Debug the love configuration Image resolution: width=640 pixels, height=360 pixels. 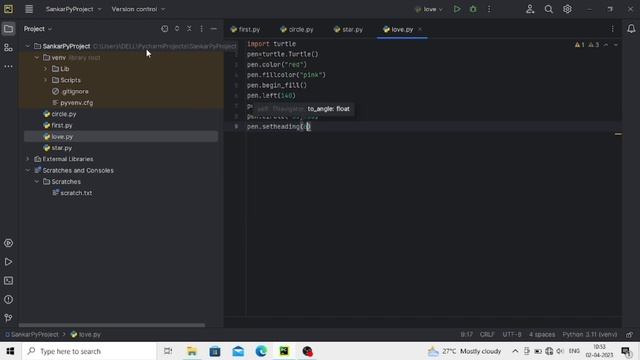pos(473,9)
